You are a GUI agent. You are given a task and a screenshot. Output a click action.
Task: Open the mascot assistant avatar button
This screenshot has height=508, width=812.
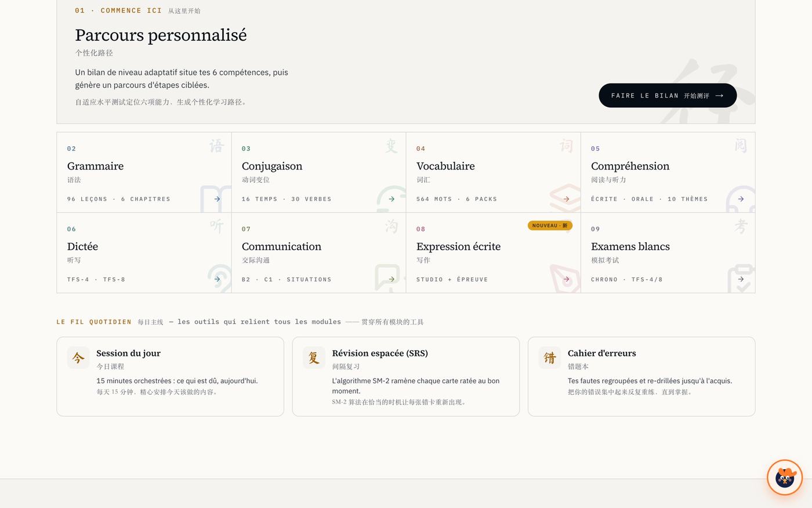785,477
